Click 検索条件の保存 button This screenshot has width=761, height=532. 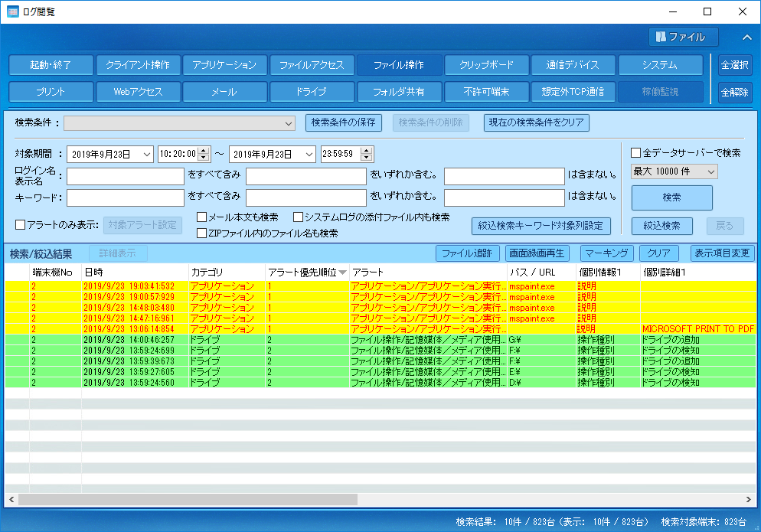343,122
